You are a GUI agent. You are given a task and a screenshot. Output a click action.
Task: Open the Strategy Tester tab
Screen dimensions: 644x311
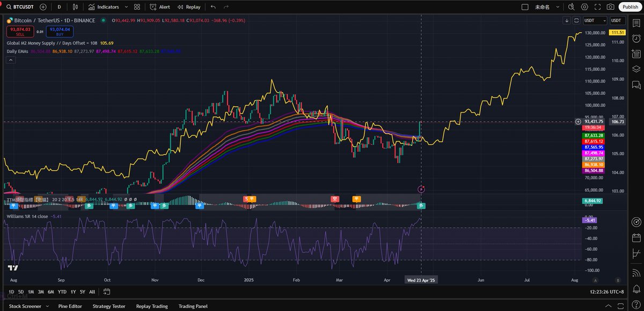click(109, 306)
